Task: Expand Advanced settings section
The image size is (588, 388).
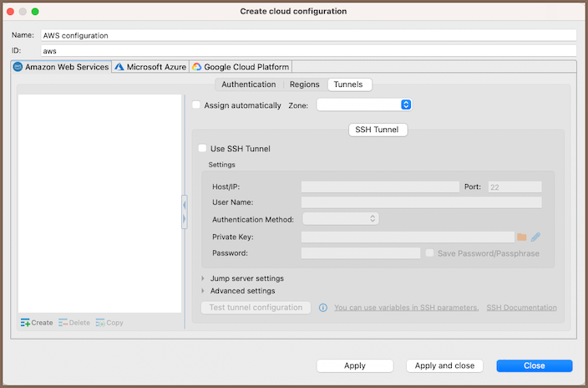Action: (x=203, y=291)
